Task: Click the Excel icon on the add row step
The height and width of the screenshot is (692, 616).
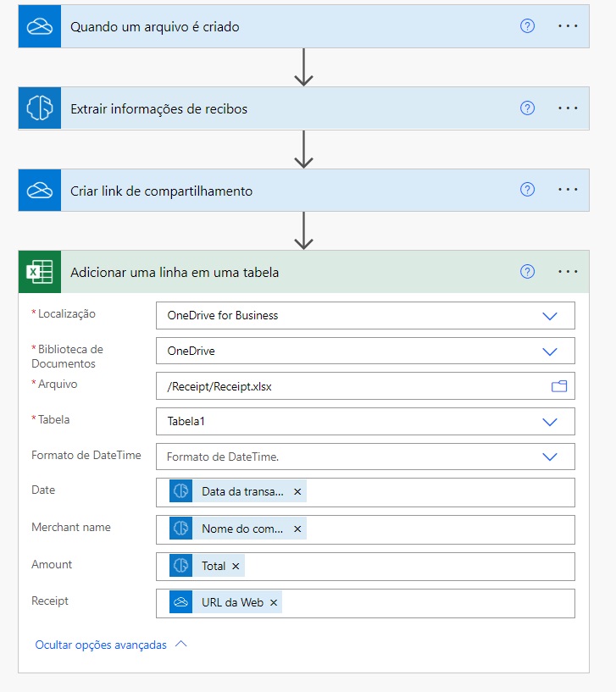Action: click(x=40, y=272)
